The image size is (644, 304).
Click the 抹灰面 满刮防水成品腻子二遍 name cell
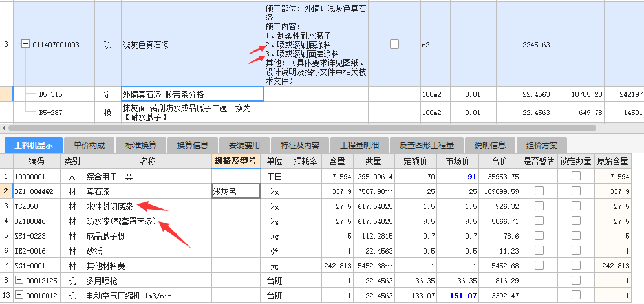pyautogui.click(x=193, y=113)
